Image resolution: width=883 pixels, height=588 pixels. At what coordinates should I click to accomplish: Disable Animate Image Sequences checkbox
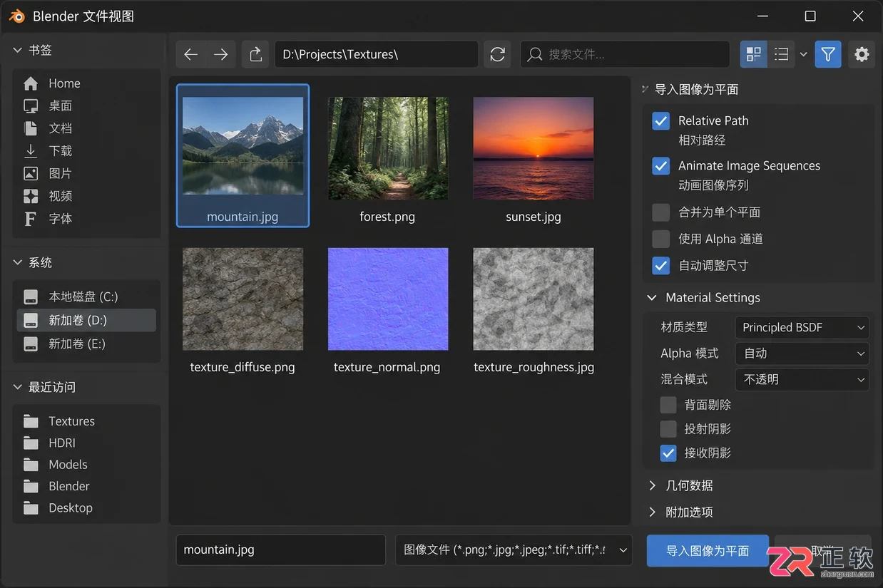click(x=661, y=166)
